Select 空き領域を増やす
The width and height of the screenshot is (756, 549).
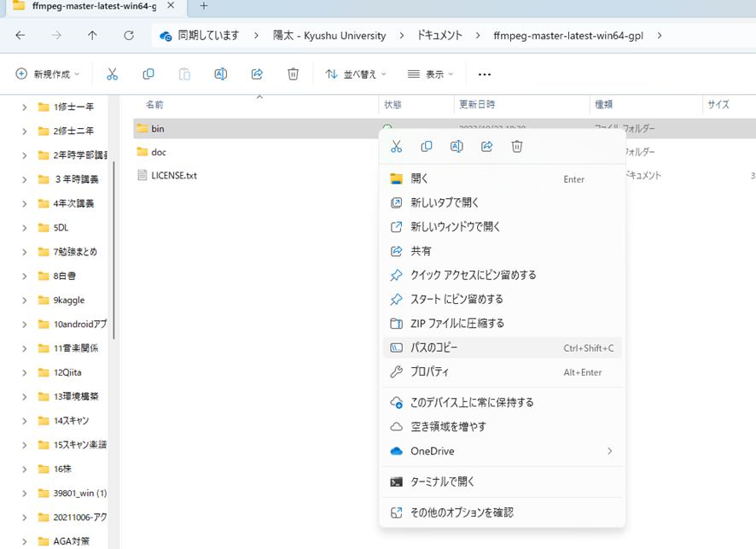[502, 426]
